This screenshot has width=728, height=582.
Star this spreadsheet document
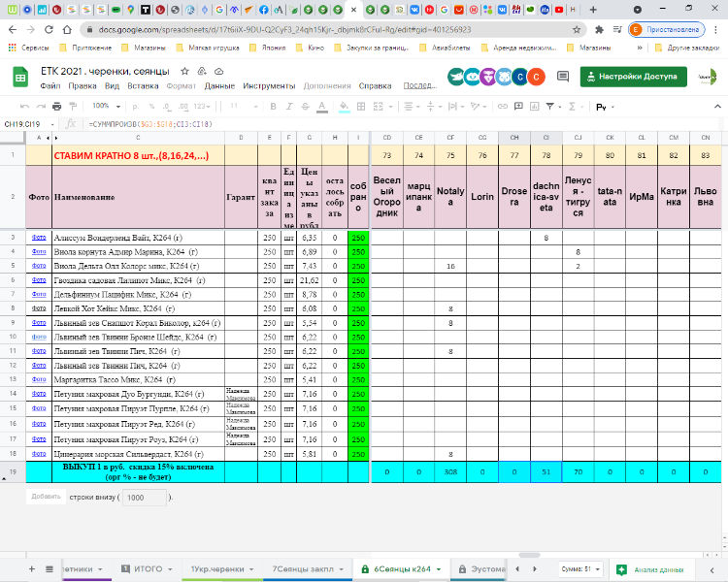(185, 72)
